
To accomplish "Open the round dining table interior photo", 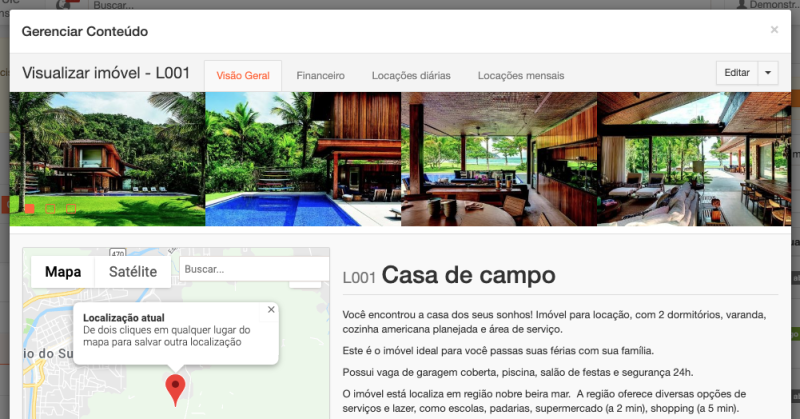I will (x=499, y=160).
